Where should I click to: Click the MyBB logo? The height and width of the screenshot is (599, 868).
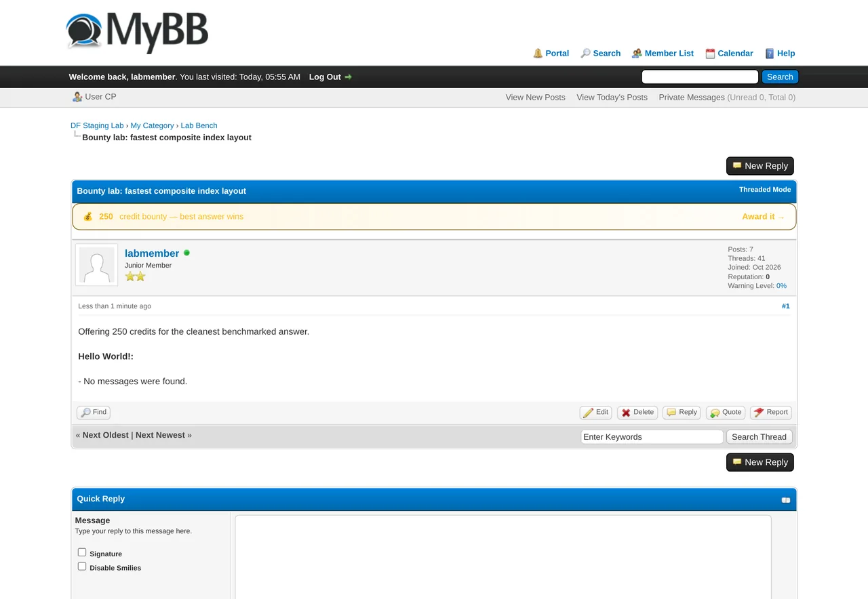[137, 33]
